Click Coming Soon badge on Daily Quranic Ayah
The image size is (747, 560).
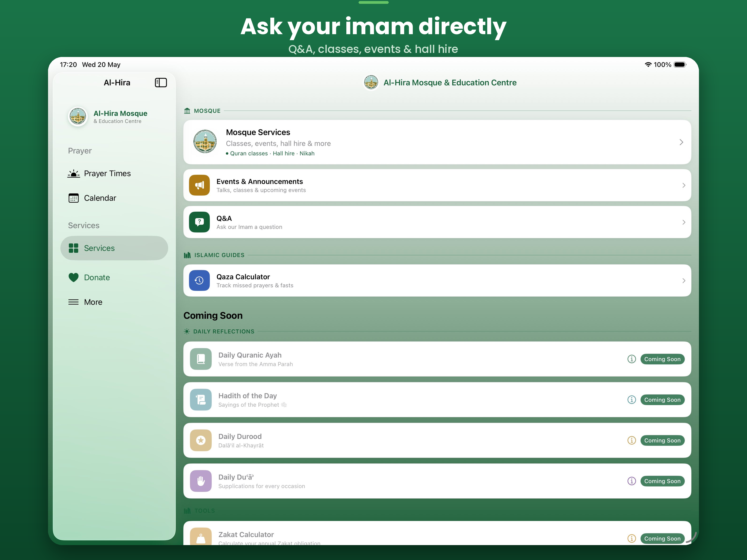coord(662,359)
